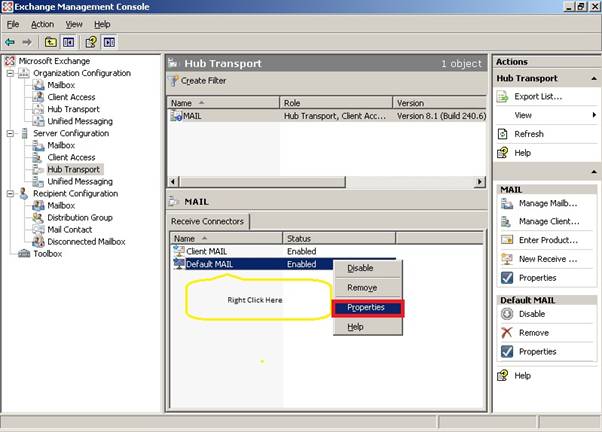This screenshot has width=602, height=432.
Task: Sort servers by Version column header
Action: coord(440,103)
